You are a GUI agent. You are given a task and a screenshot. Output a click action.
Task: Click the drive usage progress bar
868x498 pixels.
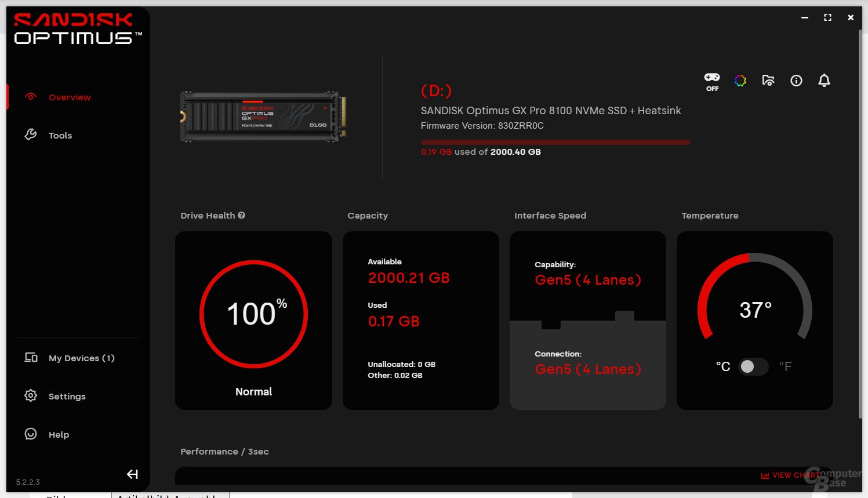point(555,142)
